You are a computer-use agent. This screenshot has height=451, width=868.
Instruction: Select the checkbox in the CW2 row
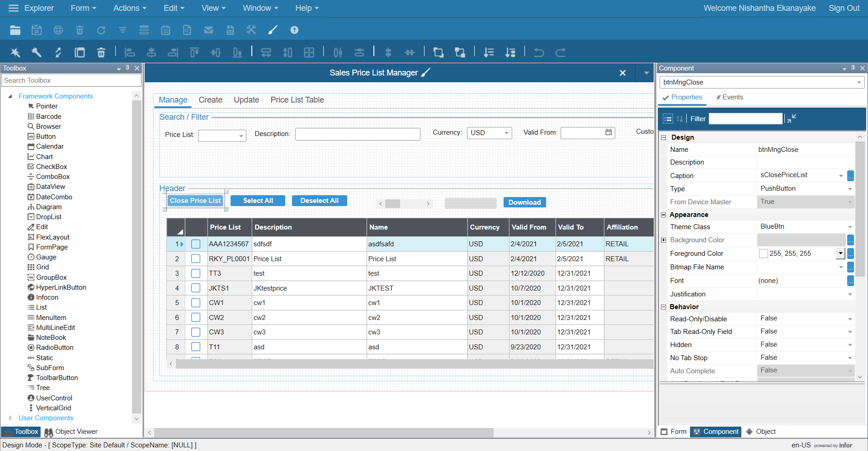pyautogui.click(x=196, y=318)
